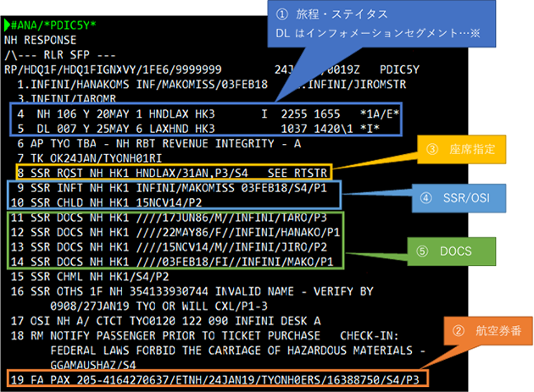Click line 11 SSR DOCS INFINI/TARO/P3
The height and width of the screenshot is (392, 534).
tap(169, 218)
